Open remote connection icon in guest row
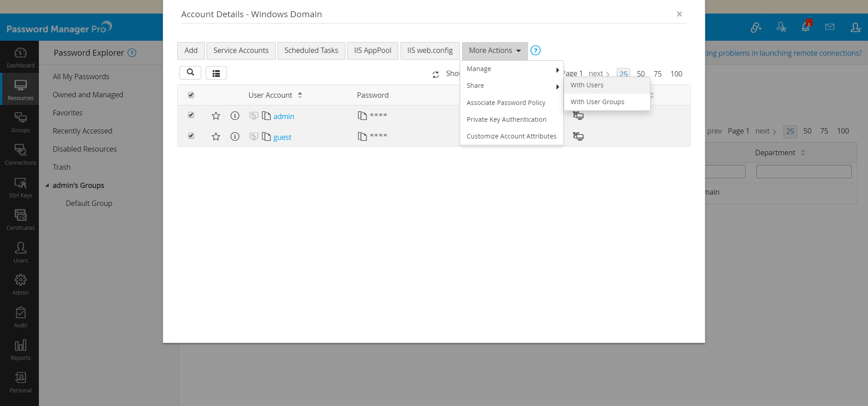Image resolution: width=868 pixels, height=406 pixels. pyautogui.click(x=578, y=136)
